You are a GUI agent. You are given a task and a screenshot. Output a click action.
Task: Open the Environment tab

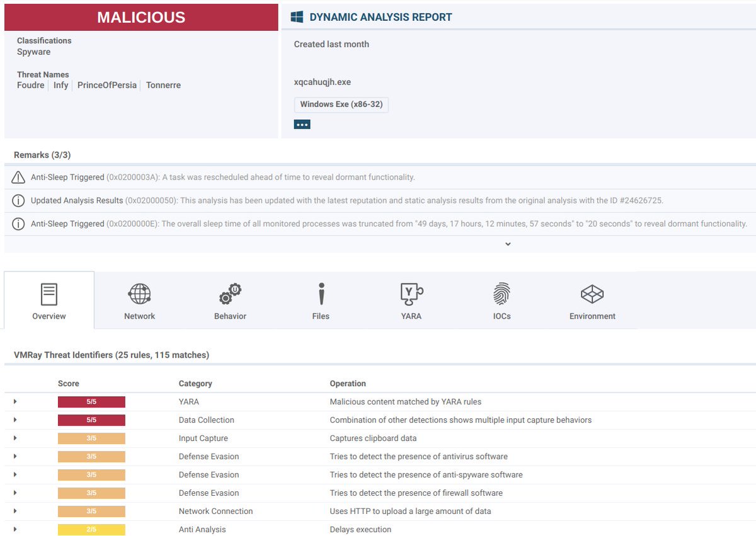pos(592,300)
